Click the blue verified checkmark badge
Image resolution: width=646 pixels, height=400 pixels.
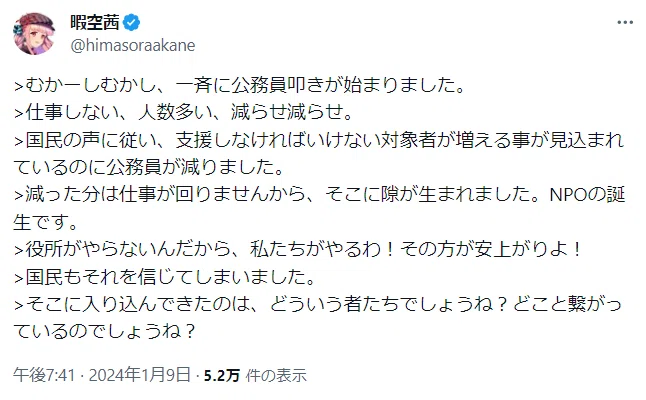tap(132, 22)
